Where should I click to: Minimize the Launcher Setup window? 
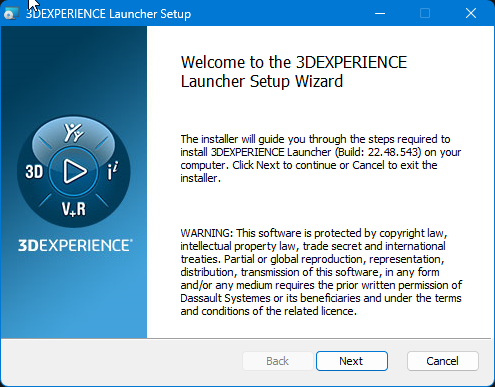coord(380,13)
